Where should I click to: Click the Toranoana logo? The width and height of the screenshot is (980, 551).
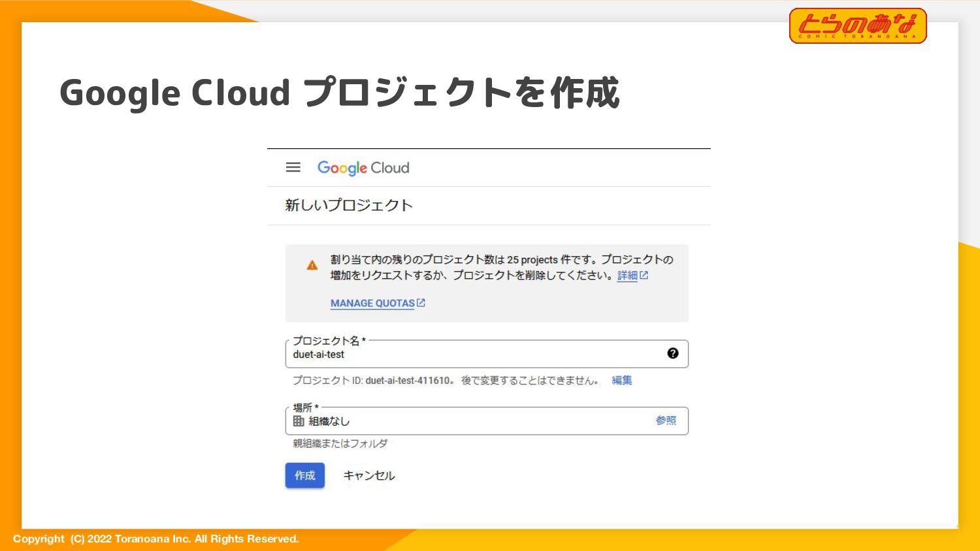tap(858, 26)
